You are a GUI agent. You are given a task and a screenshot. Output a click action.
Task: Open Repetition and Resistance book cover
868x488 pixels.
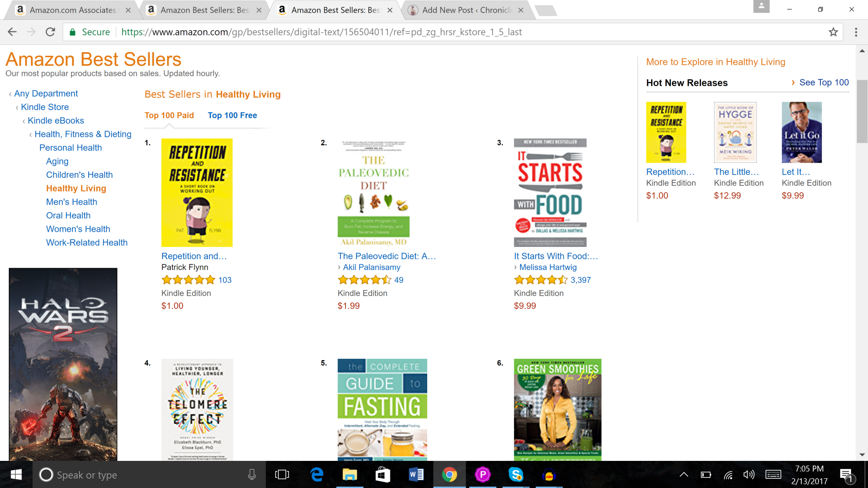[197, 193]
